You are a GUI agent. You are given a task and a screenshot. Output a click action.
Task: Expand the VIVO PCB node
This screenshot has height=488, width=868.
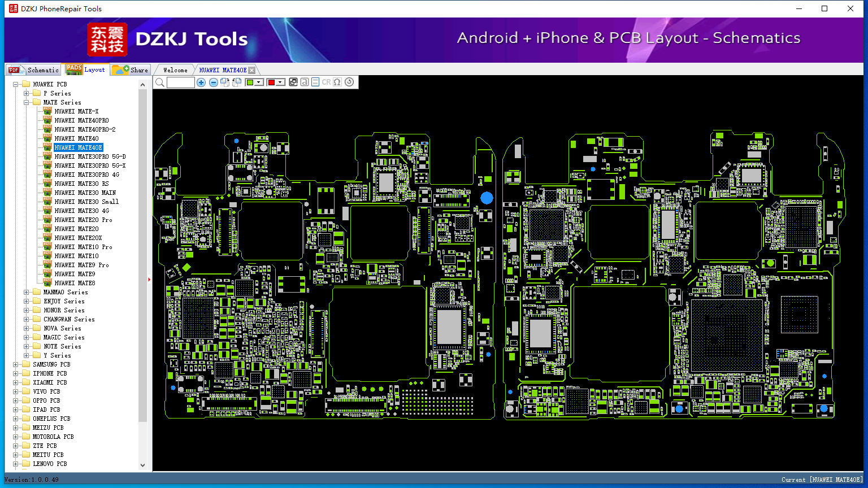pos(16,391)
